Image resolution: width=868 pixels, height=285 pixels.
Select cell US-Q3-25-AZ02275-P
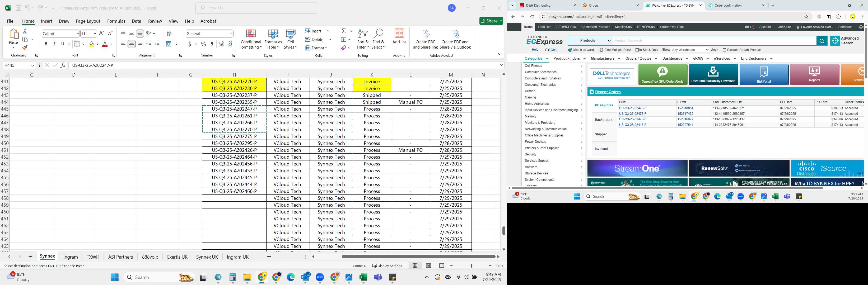coord(234,136)
